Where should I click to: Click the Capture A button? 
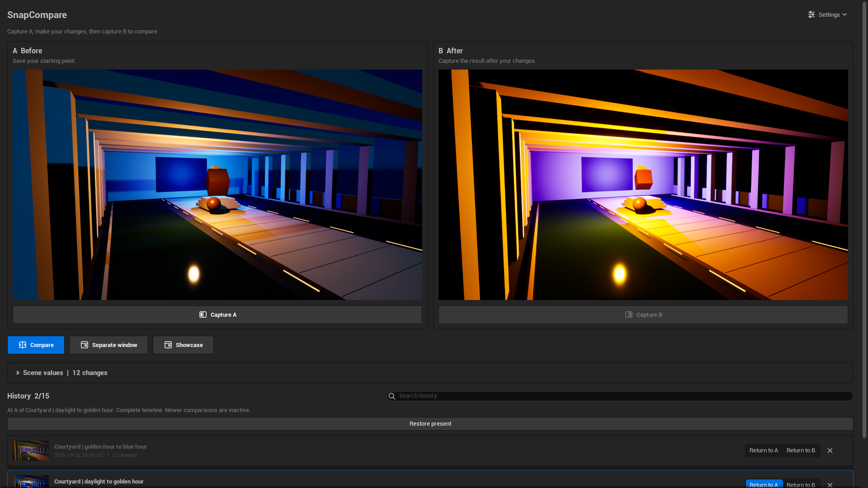pos(217,314)
